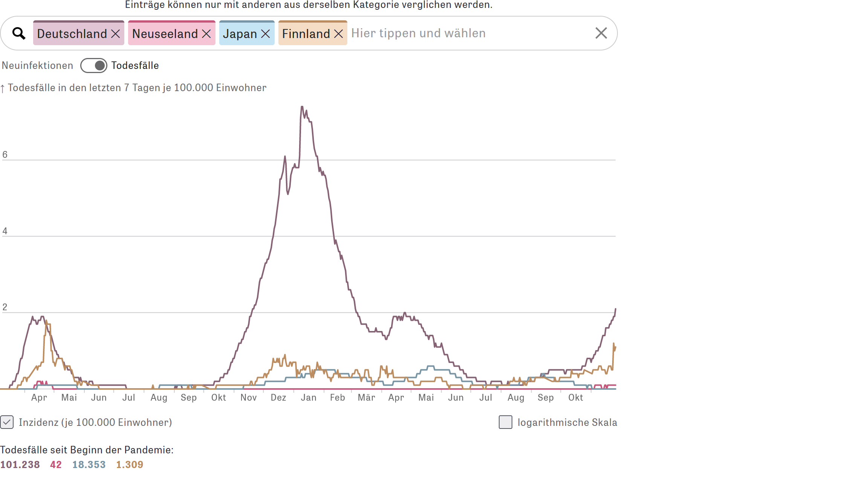868x488 pixels.
Task: Click the Deutschland tag label
Action: coord(72,34)
